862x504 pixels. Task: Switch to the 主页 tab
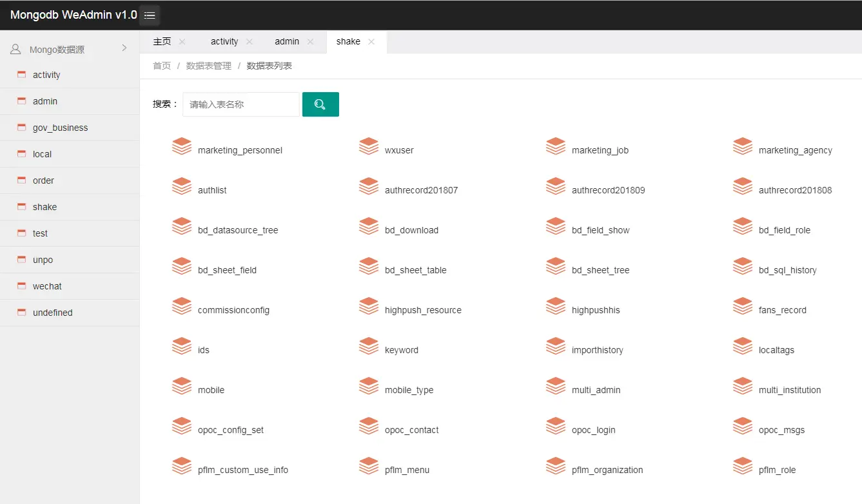(162, 41)
